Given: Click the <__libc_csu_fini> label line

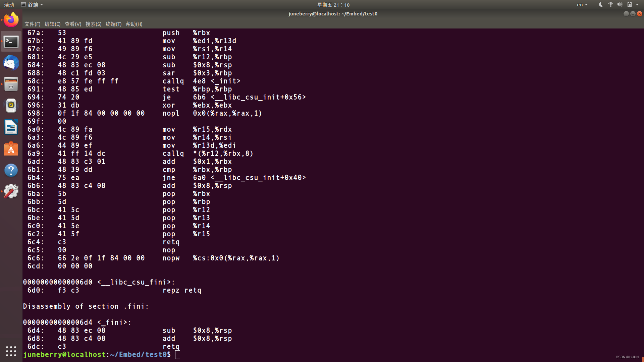Looking at the screenshot, I should pyautogui.click(x=99, y=282).
